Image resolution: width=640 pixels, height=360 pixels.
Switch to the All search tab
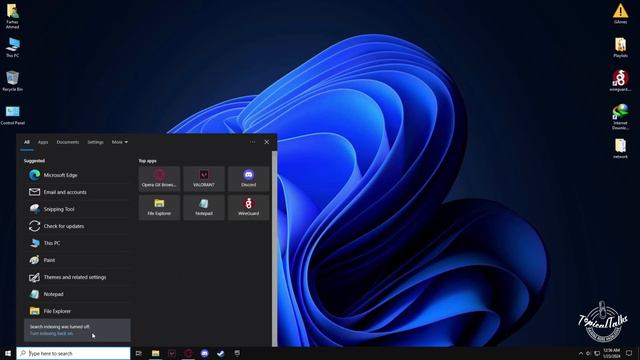tap(27, 142)
